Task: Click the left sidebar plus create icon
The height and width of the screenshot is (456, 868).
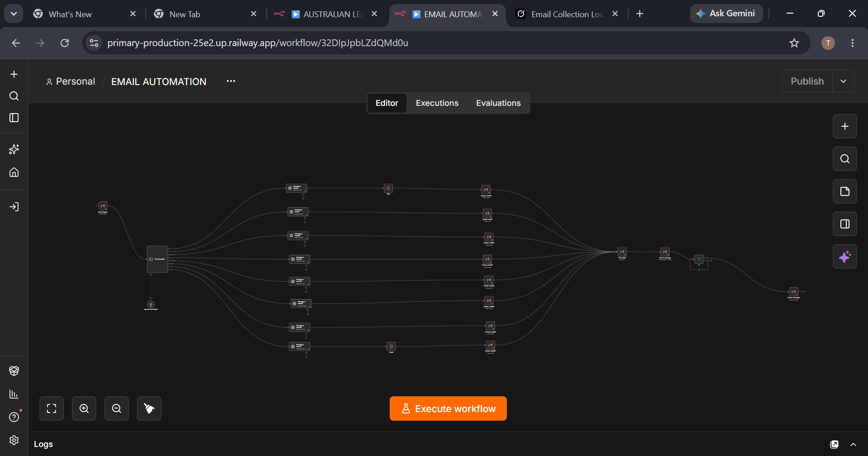Action: click(14, 74)
